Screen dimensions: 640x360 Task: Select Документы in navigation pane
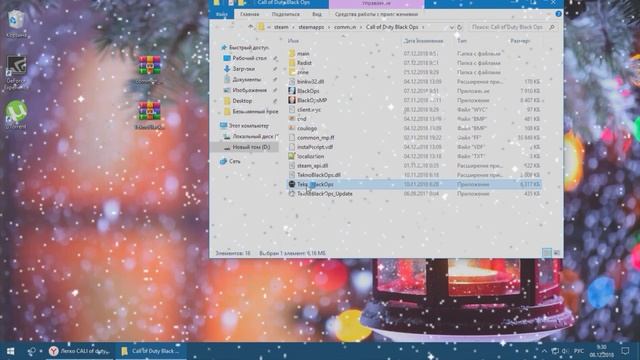tap(247, 80)
